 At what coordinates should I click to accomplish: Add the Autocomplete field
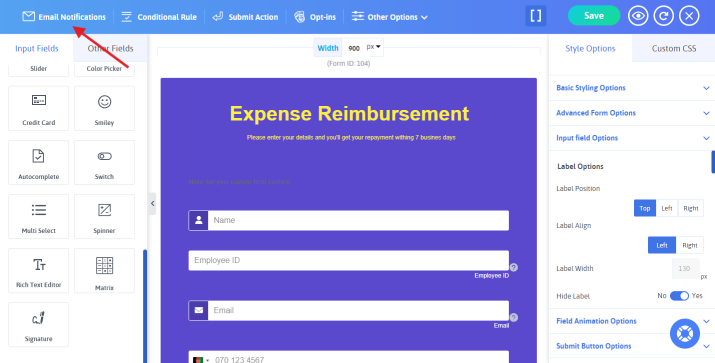pyautogui.click(x=38, y=162)
